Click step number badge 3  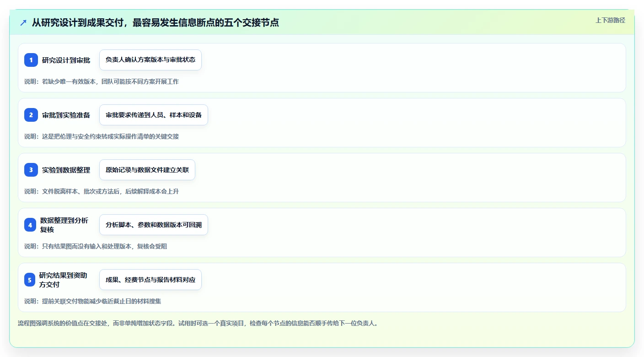click(x=31, y=170)
